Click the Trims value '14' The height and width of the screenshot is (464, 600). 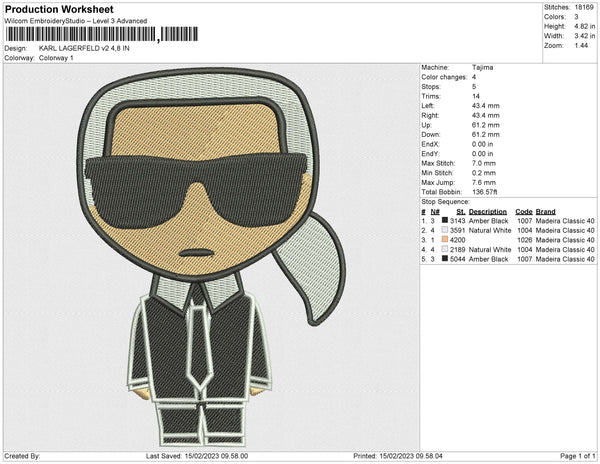(x=476, y=96)
